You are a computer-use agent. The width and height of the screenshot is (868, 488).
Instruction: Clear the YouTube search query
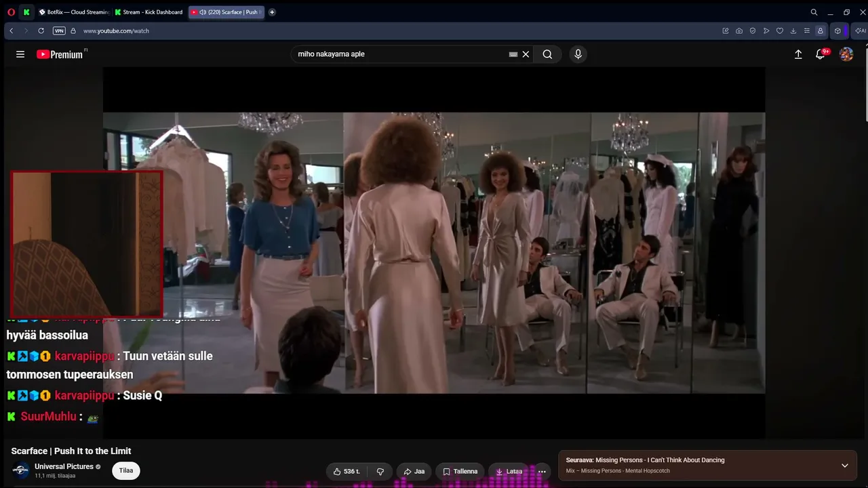(x=526, y=54)
